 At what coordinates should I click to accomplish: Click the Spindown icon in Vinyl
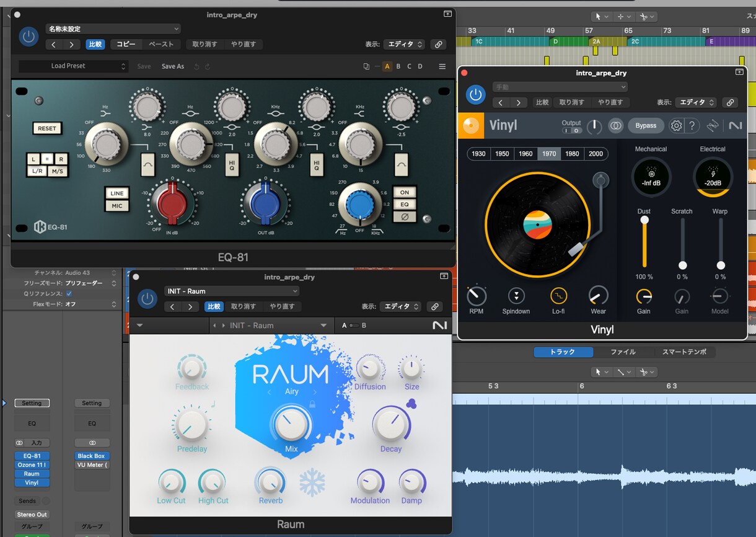516,296
